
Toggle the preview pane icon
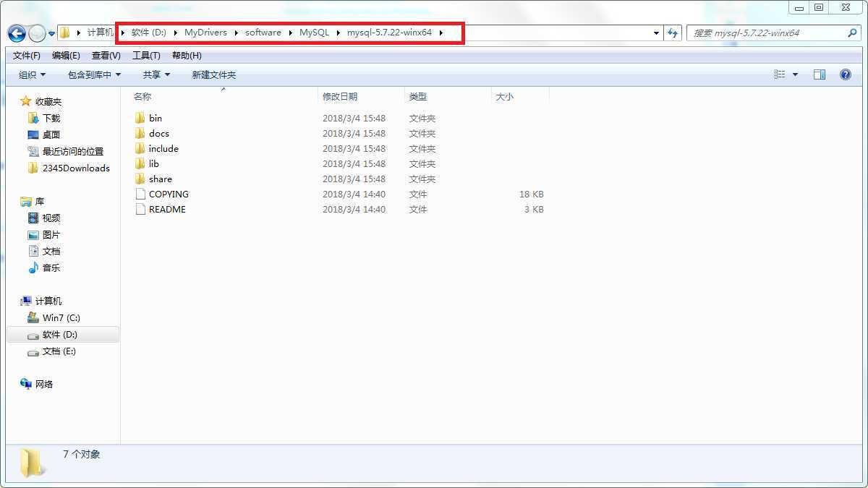pos(820,74)
